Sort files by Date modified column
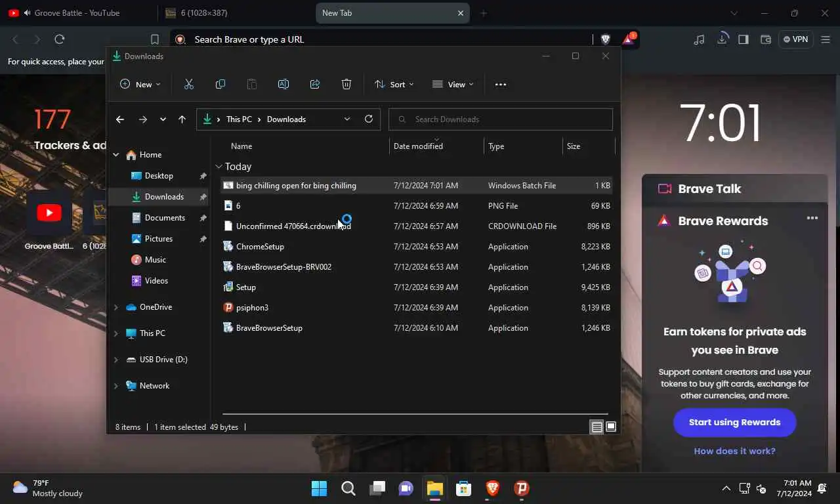The width and height of the screenshot is (840, 504). [436, 146]
